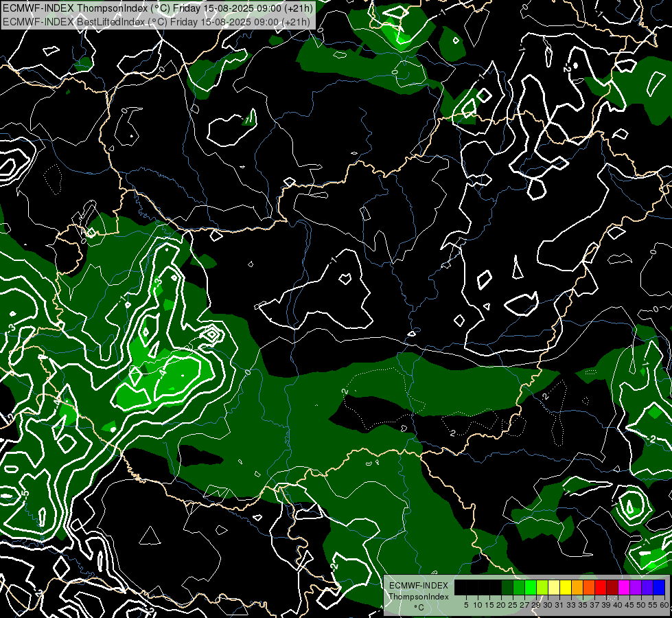
Task: Click the legend label 'ECMWF-INDEX'
Action: [x=419, y=586]
